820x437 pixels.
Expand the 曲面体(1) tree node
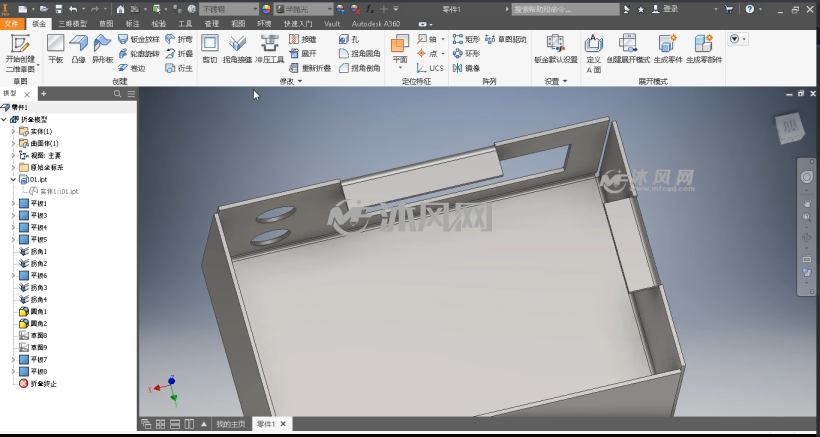pyautogui.click(x=14, y=143)
